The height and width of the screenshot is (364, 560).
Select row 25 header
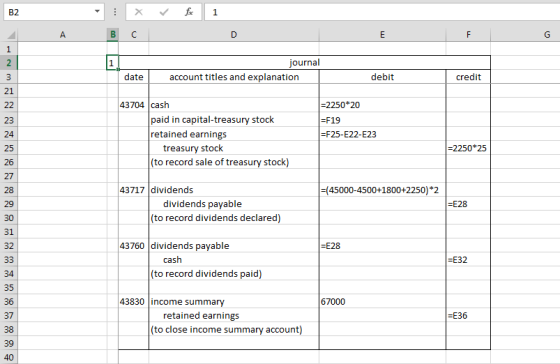(x=9, y=148)
